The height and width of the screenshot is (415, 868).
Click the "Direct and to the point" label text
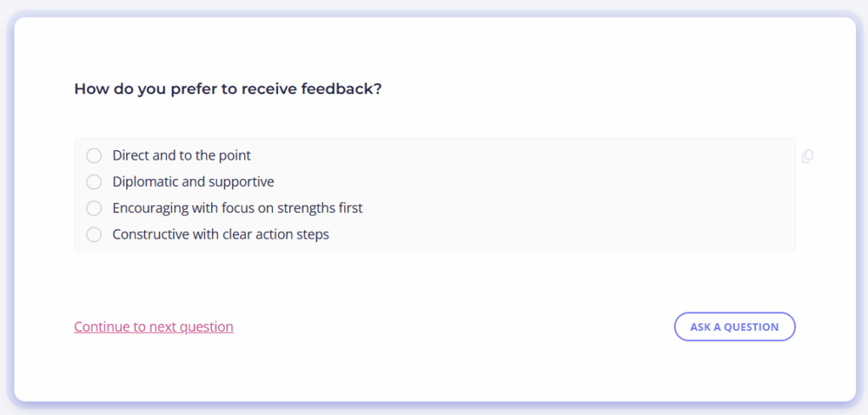tap(181, 155)
